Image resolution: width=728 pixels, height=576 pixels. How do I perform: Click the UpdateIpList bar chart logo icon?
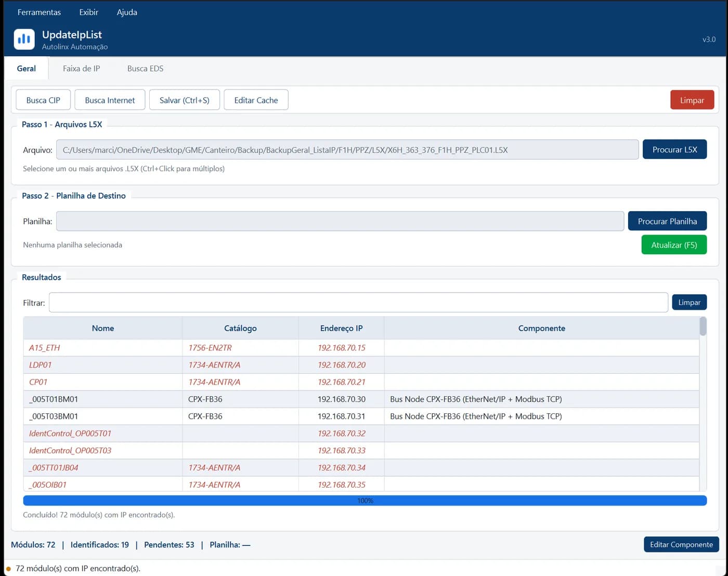tap(24, 39)
